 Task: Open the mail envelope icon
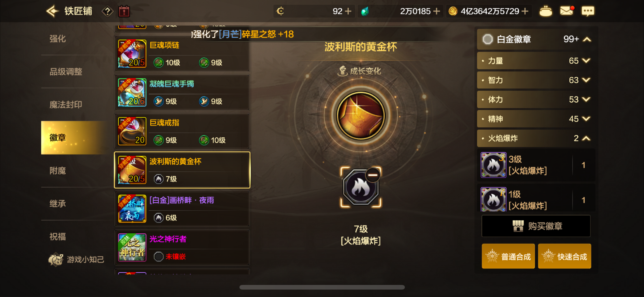coord(567,11)
